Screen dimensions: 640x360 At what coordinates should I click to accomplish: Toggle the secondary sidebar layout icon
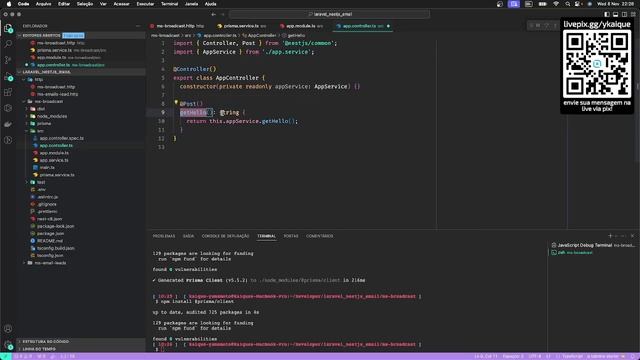pyautogui.click(x=624, y=14)
